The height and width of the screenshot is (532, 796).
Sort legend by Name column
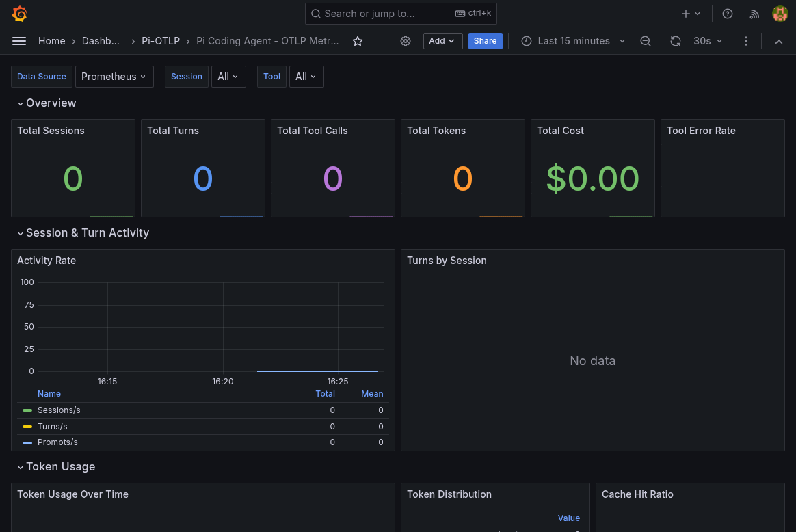(x=49, y=394)
